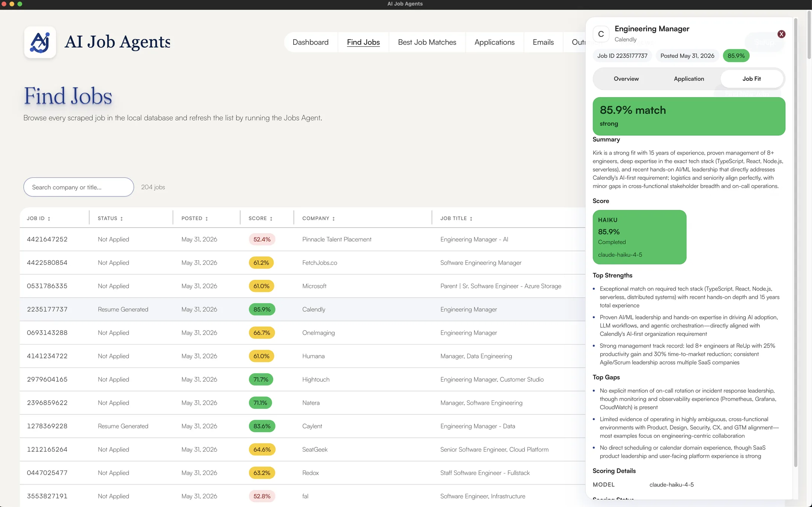812x507 pixels.
Task: Click the 83.6% score badge for Caylent
Action: [262, 426]
